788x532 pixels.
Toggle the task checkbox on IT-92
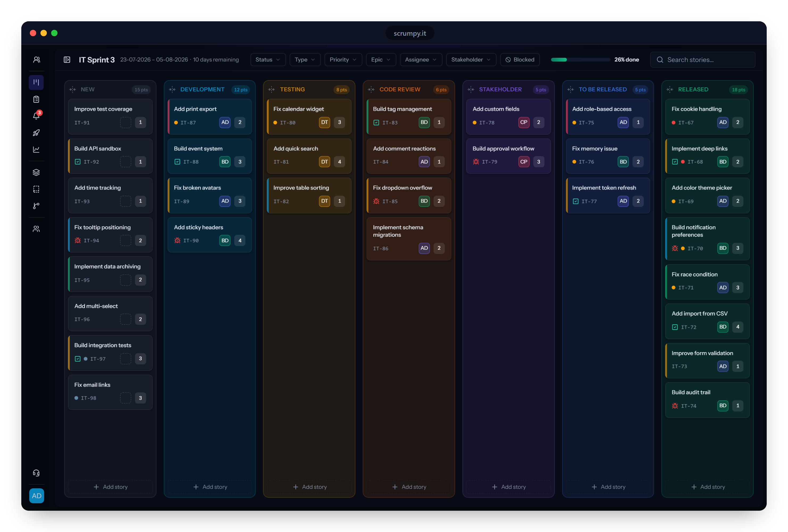point(78,162)
